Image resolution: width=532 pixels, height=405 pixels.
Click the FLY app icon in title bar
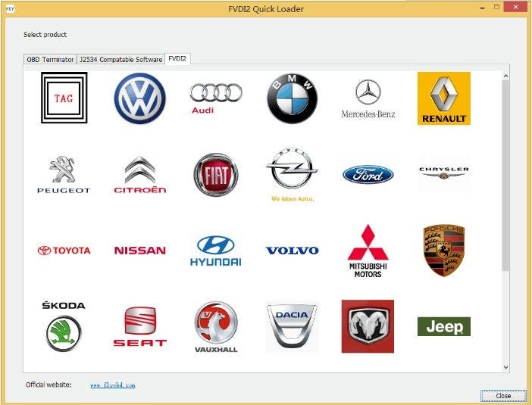pyautogui.click(x=10, y=9)
